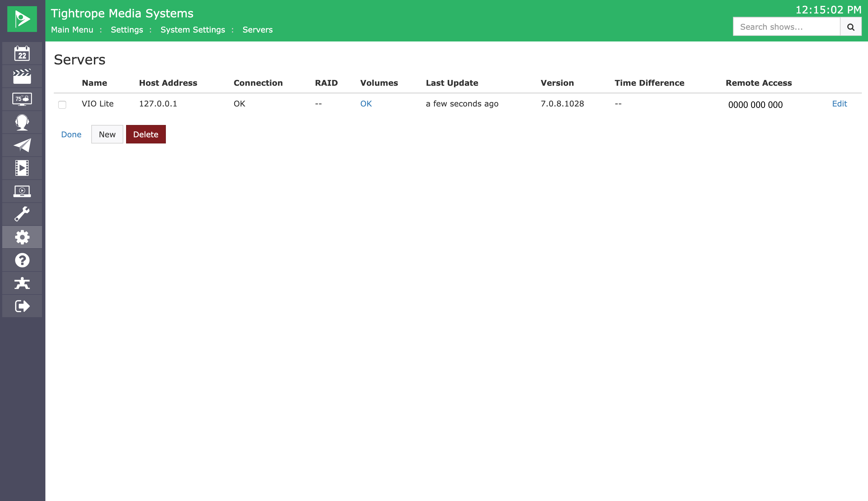Go to Main Menu breadcrumb

click(72, 30)
